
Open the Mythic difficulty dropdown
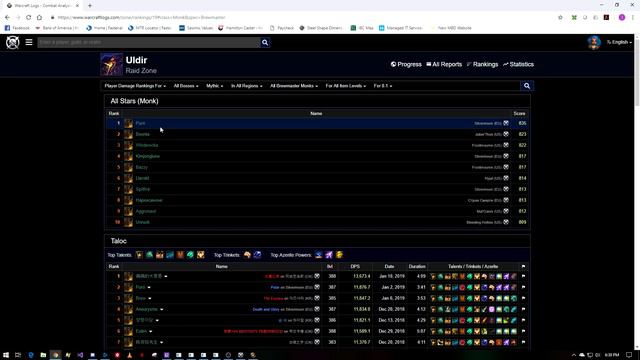pyautogui.click(x=215, y=86)
